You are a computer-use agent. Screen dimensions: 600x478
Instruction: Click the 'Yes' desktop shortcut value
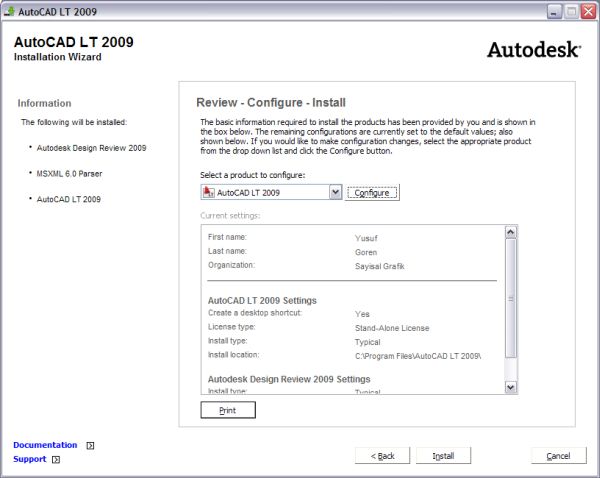(x=362, y=314)
